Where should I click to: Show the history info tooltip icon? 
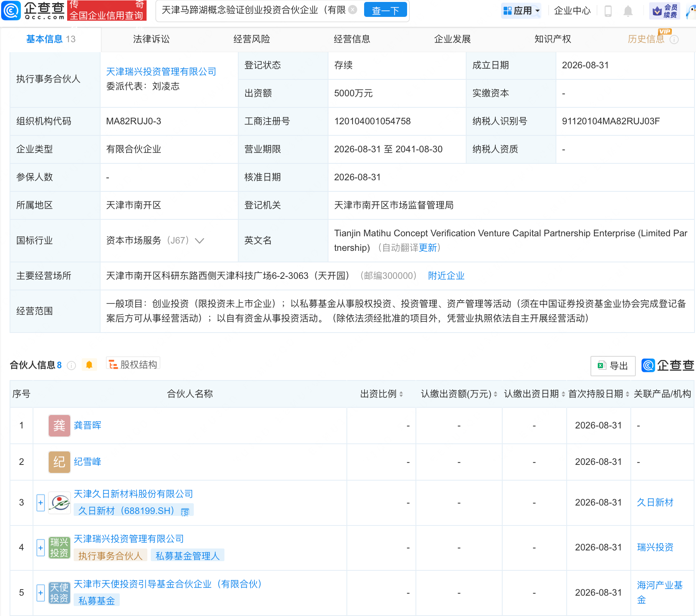click(674, 40)
